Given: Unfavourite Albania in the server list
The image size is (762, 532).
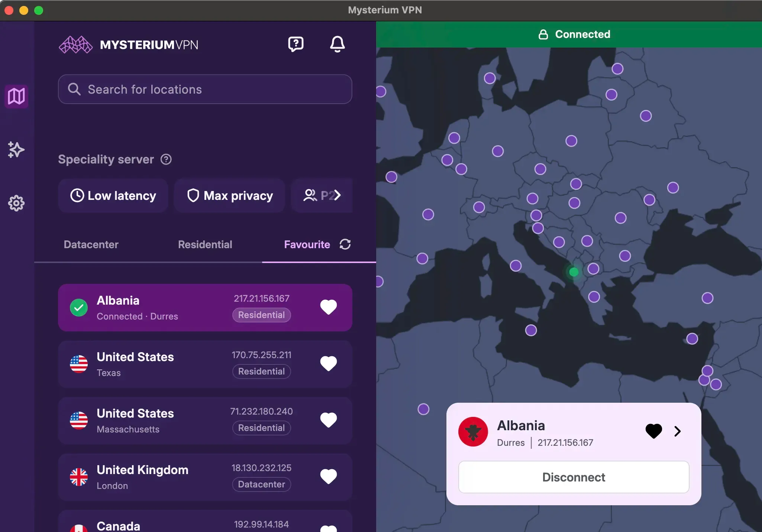Looking at the screenshot, I should pos(329,307).
